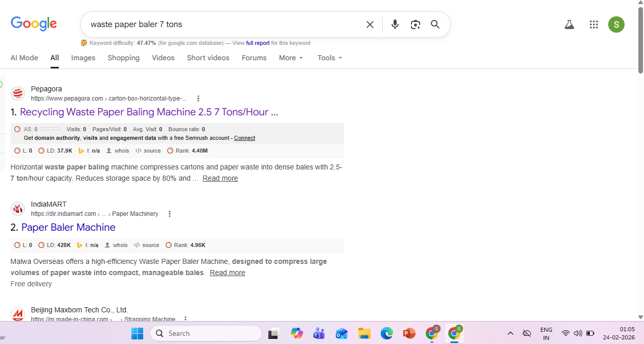
Task: Show hidden system tray icons
Action: [510, 333]
